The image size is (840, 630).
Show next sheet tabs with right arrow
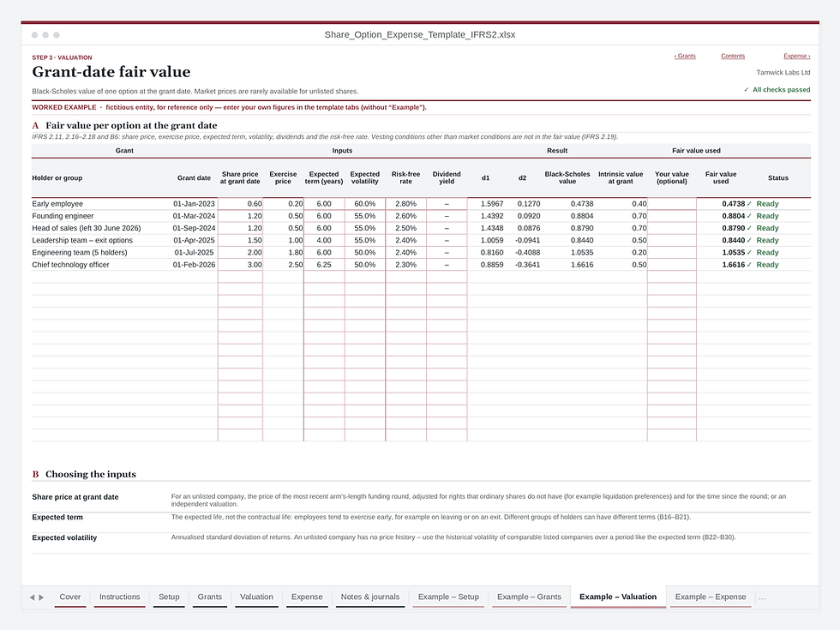[41, 597]
